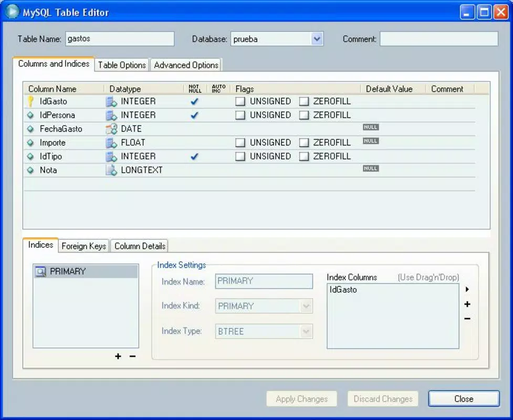Click the INTEGER datatype icon in IdTipo row

(111, 156)
